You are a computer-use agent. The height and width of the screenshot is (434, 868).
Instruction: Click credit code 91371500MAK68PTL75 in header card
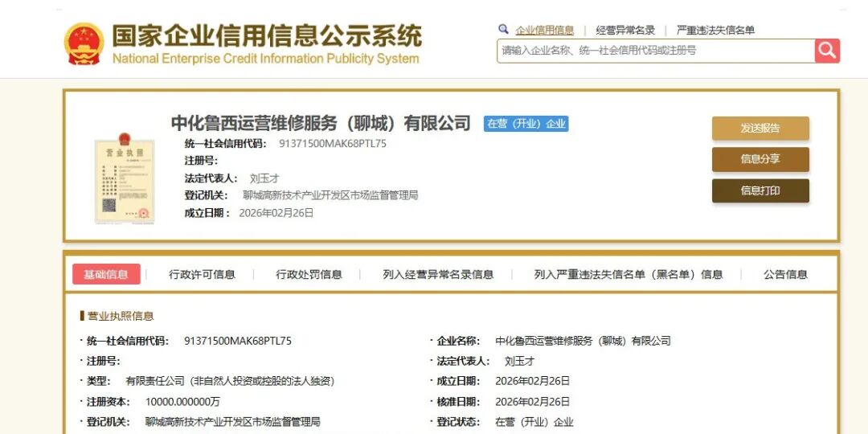click(333, 144)
